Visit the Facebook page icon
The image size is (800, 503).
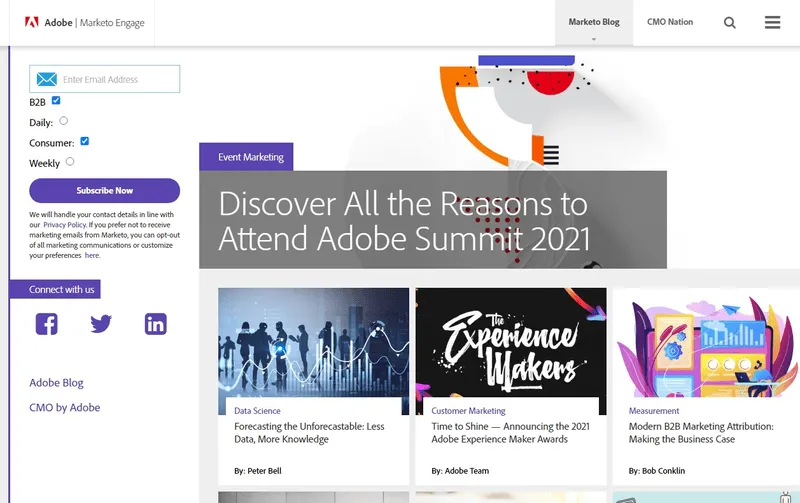pyautogui.click(x=46, y=324)
